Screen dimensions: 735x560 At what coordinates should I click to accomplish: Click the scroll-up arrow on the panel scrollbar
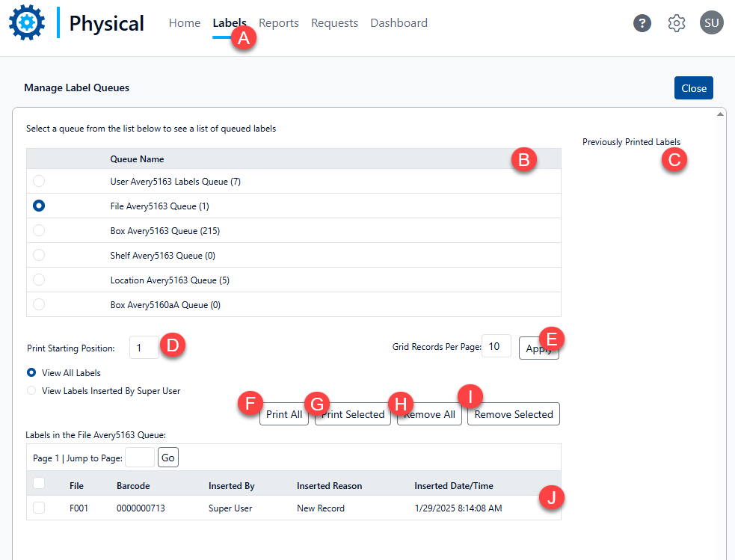[x=720, y=114]
